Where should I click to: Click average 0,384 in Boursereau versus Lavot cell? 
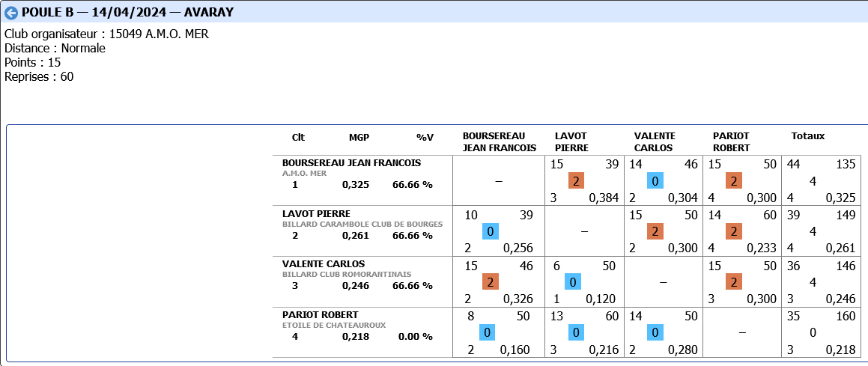[x=604, y=198]
